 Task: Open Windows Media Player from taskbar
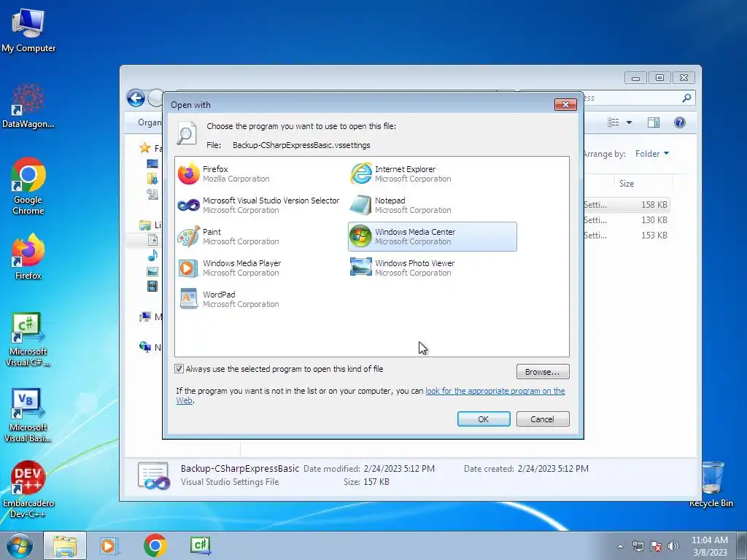click(x=109, y=545)
